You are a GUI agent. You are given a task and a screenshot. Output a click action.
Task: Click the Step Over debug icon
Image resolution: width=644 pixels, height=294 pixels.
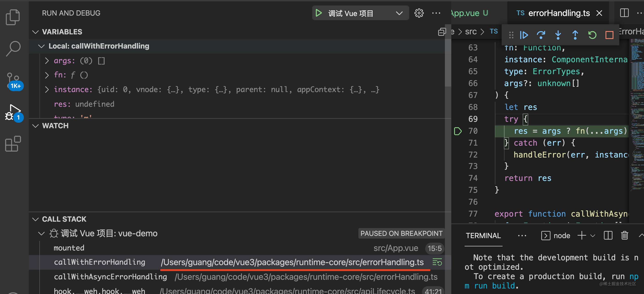(x=541, y=35)
